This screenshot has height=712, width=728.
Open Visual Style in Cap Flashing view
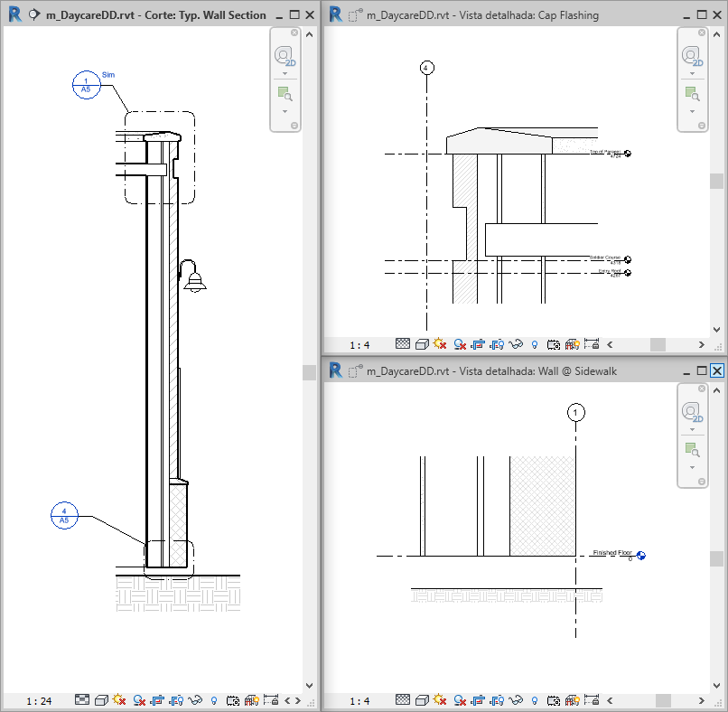[x=422, y=344]
